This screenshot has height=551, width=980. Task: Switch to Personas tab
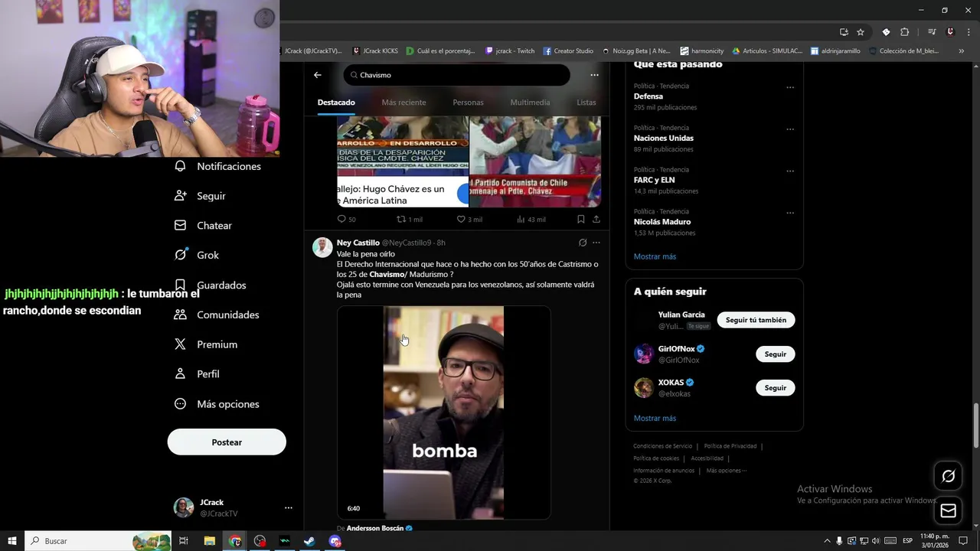[468, 103]
